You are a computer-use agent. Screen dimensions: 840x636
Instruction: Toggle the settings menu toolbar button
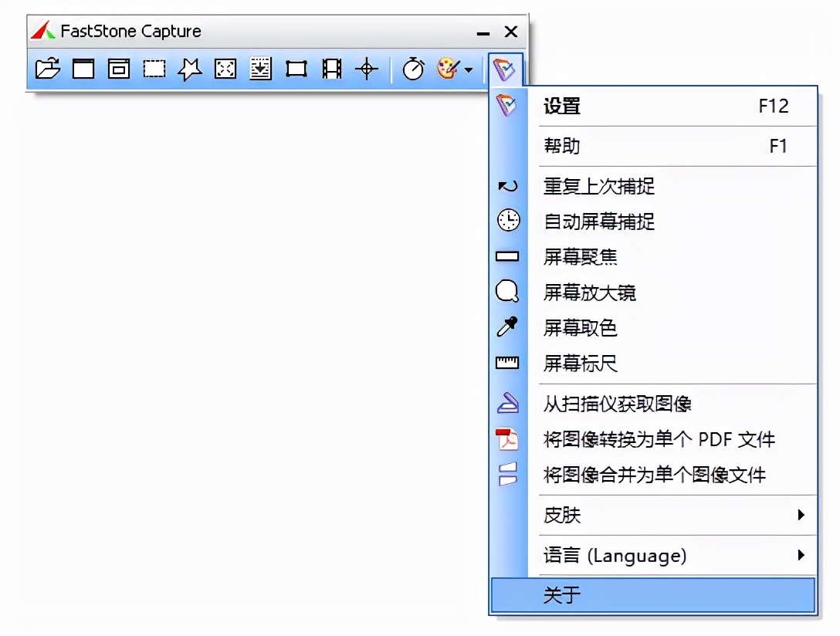pos(505,69)
